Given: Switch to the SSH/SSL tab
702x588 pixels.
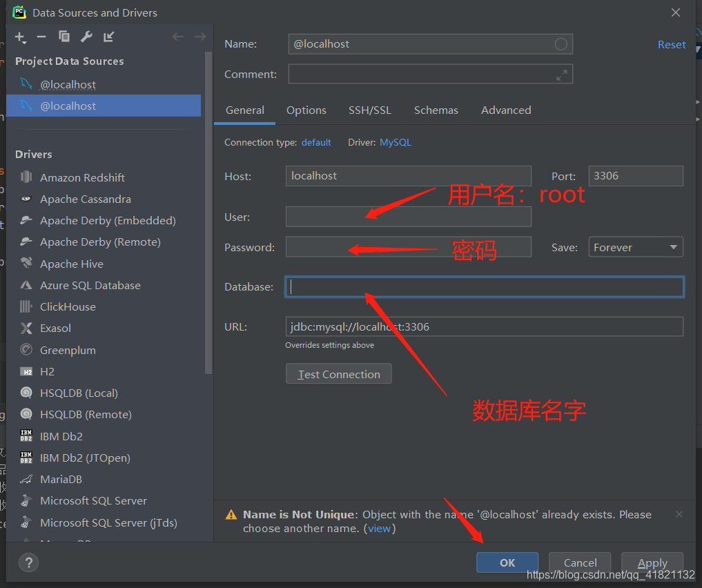Looking at the screenshot, I should point(371,110).
